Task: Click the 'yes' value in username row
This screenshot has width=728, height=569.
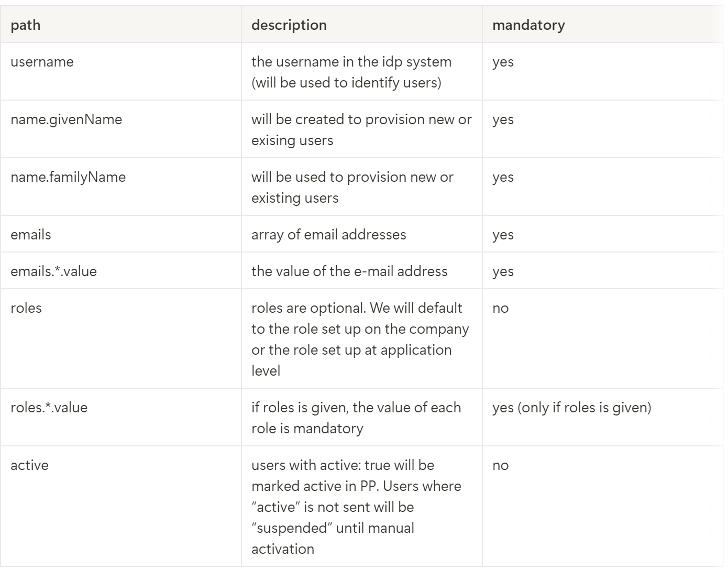Action: pyautogui.click(x=503, y=62)
